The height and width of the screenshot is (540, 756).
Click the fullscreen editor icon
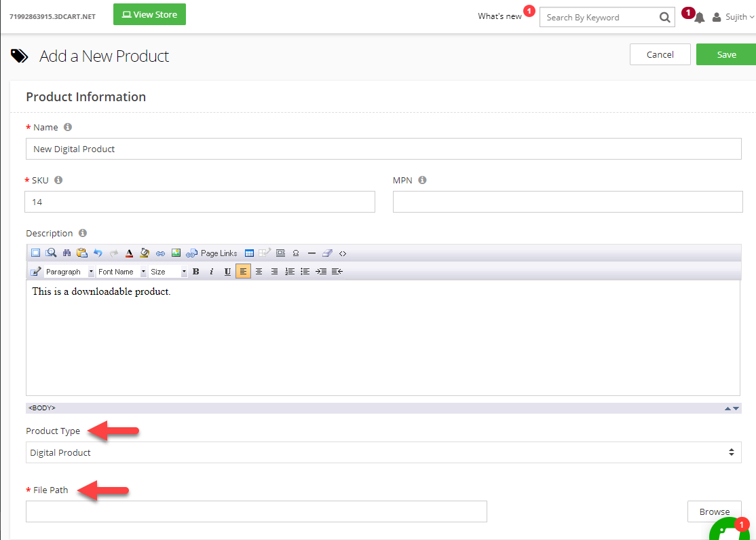[x=36, y=253]
